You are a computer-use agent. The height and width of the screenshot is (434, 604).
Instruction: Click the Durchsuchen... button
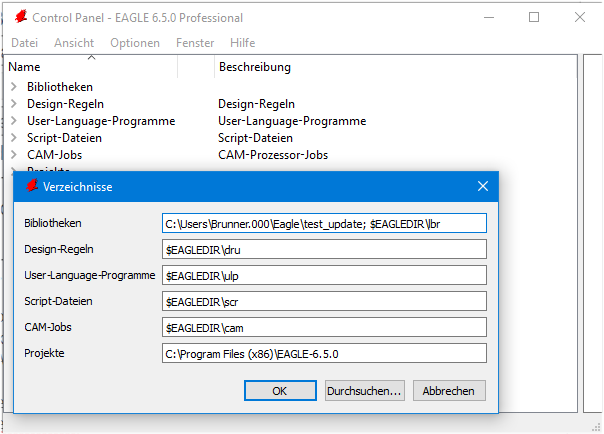point(364,391)
